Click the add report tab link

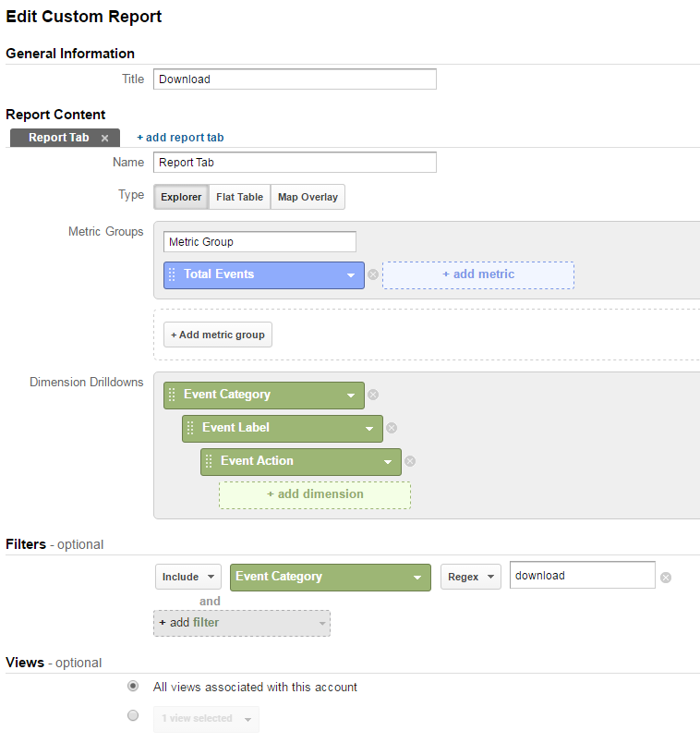(x=180, y=138)
